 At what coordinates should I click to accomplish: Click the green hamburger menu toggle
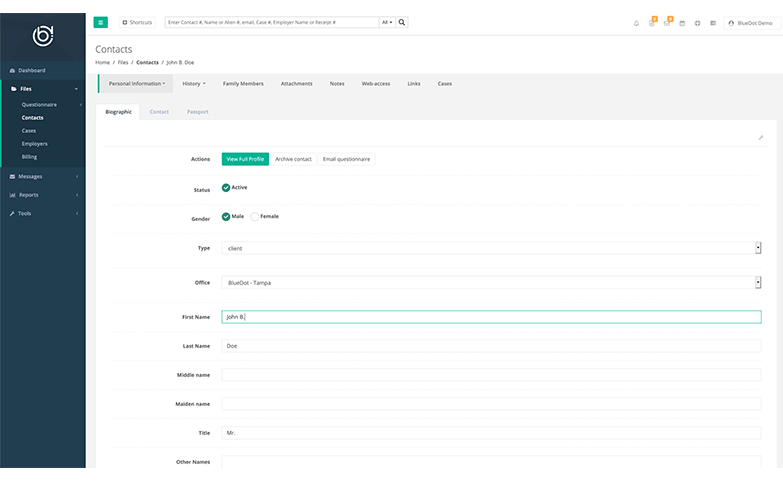101,22
